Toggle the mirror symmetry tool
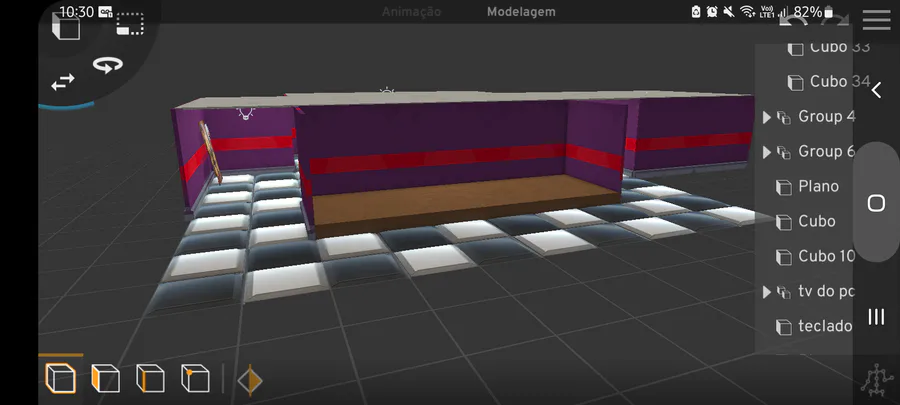This screenshot has height=405, width=900. [250, 380]
